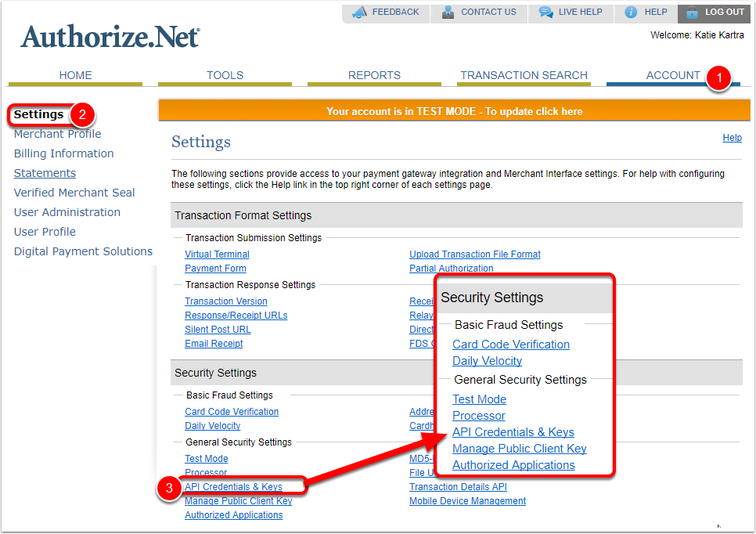
Task: Click Daily Velocity in zoomed callout
Action: [488, 361]
